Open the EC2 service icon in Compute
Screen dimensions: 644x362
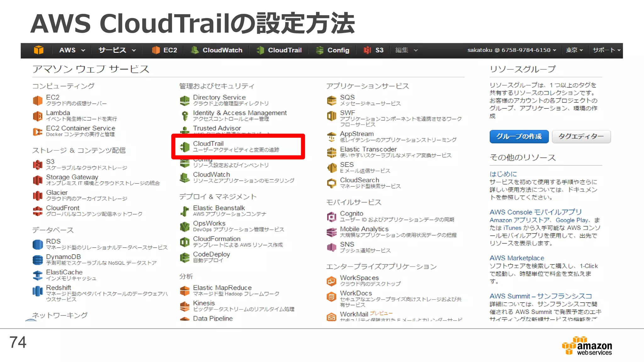click(x=38, y=101)
